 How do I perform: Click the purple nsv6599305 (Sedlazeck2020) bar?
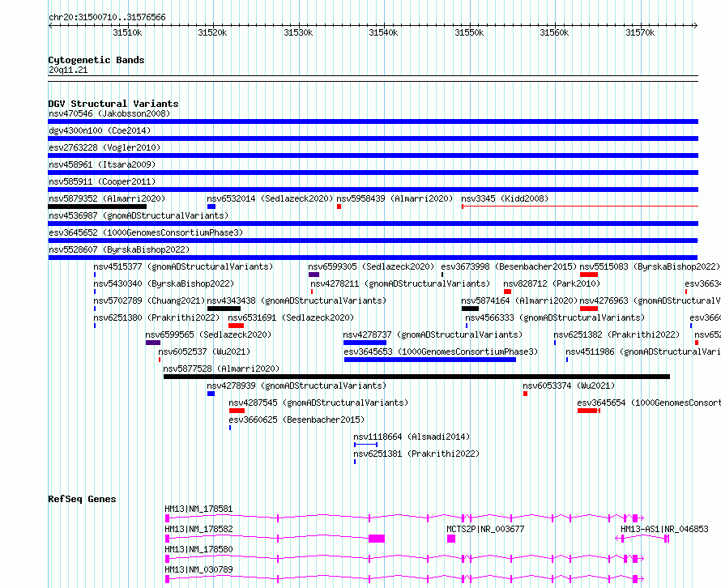pos(314,275)
